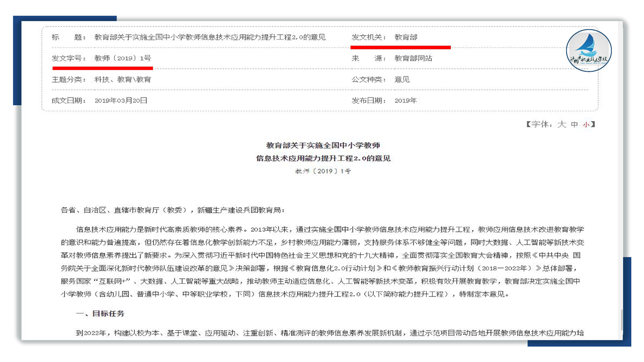644x362 pixels.
Task: Click the bold centered document heading's first line
Action: (x=323, y=145)
